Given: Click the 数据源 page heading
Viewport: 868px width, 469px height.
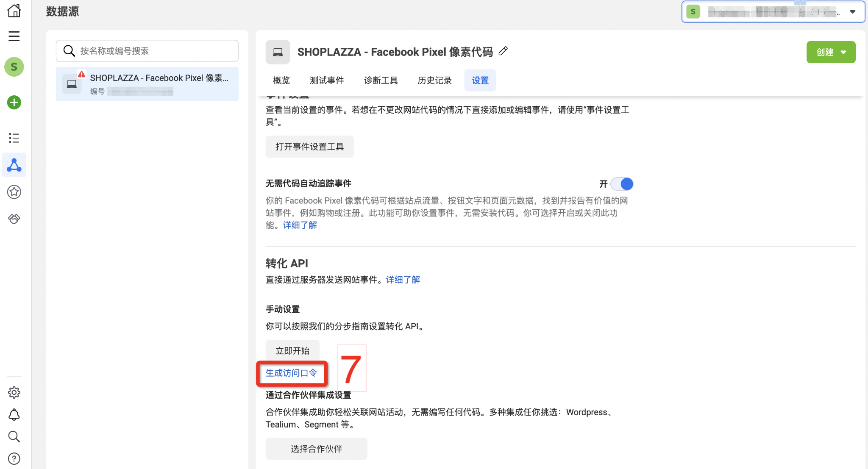Looking at the screenshot, I should tap(62, 11).
